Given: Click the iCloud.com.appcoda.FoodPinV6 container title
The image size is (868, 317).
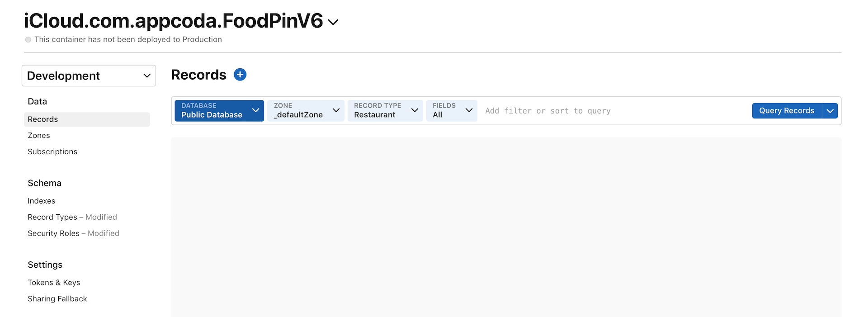Looking at the screenshot, I should [x=174, y=21].
